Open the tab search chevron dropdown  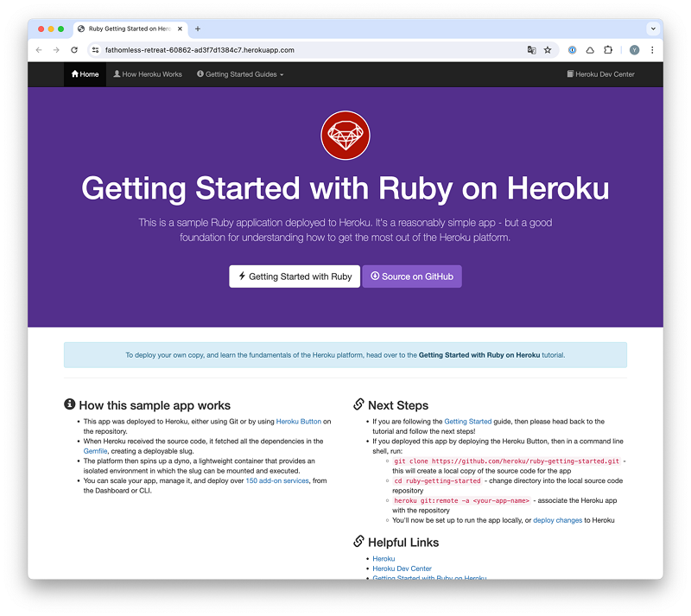tap(653, 29)
